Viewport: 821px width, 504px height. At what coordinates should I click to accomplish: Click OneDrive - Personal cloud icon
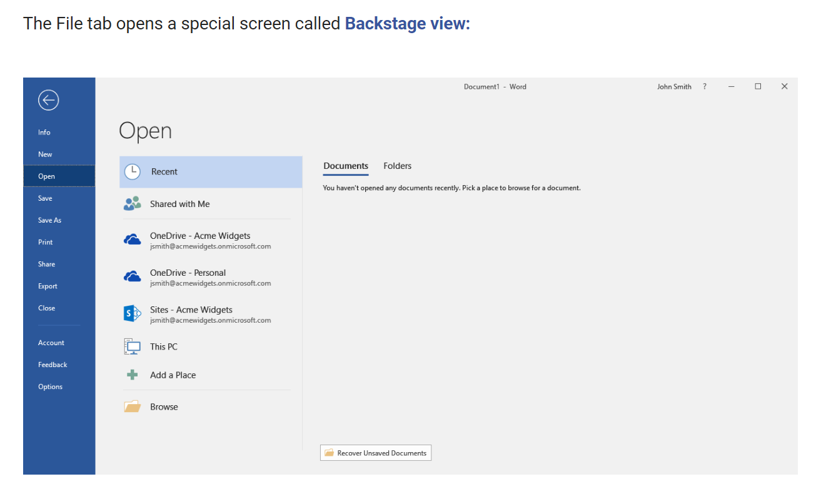[x=133, y=277]
